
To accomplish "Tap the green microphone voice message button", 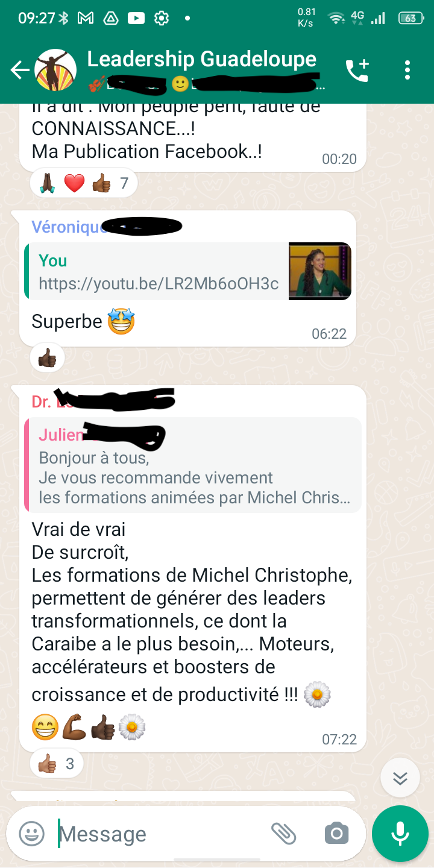I will [x=400, y=834].
